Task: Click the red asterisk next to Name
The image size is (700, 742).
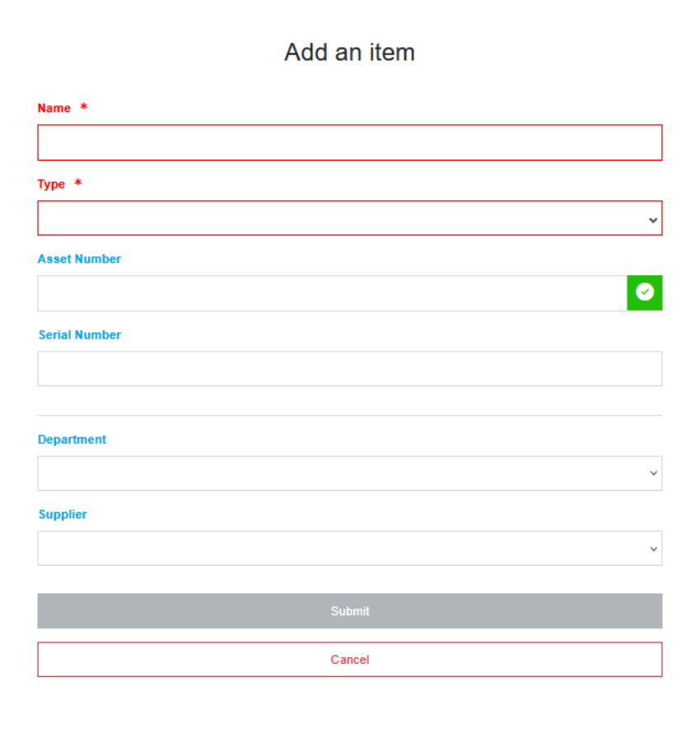Action: click(x=84, y=107)
